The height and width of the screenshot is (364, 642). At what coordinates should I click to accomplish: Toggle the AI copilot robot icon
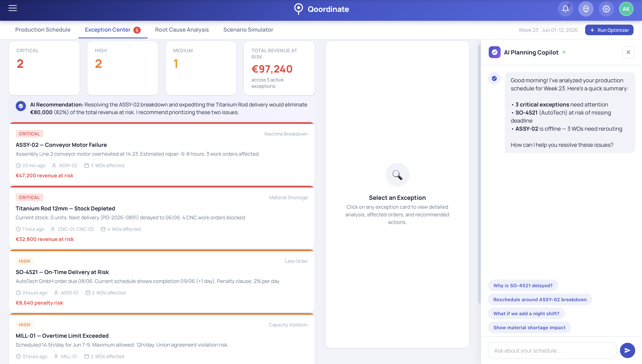click(586, 9)
